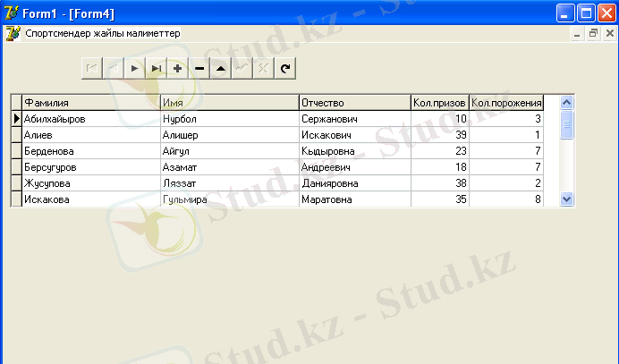The width and height of the screenshot is (619, 364).
Task: Select cell Ляззат
Action: pyautogui.click(x=230, y=183)
